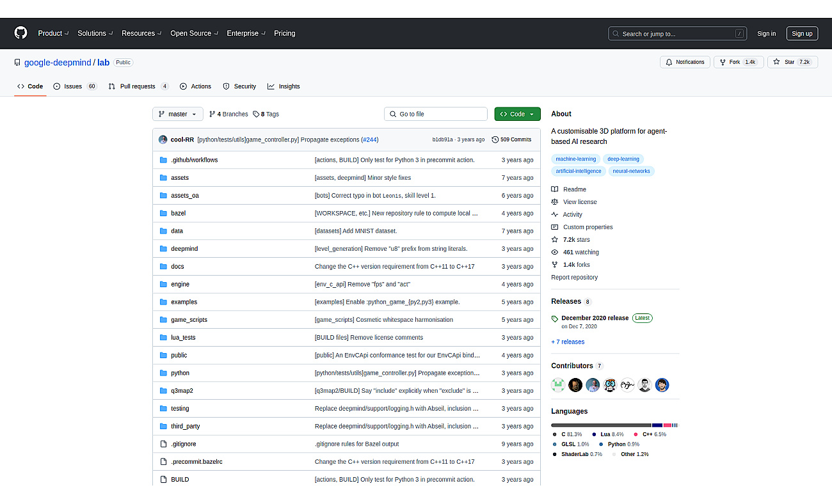Screen dimensions: 832x504
Task: Open the Report repository link
Action: [x=574, y=278]
